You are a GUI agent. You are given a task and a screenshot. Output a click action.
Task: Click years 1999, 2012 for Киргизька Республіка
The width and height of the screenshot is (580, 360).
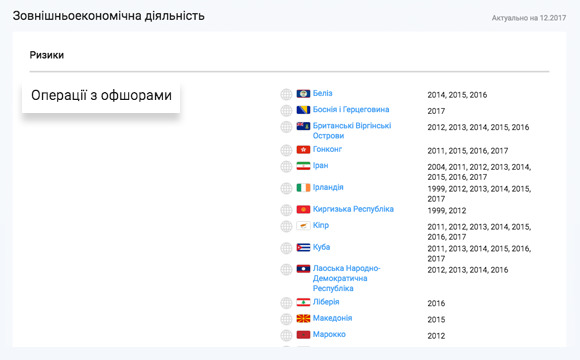pyautogui.click(x=447, y=211)
